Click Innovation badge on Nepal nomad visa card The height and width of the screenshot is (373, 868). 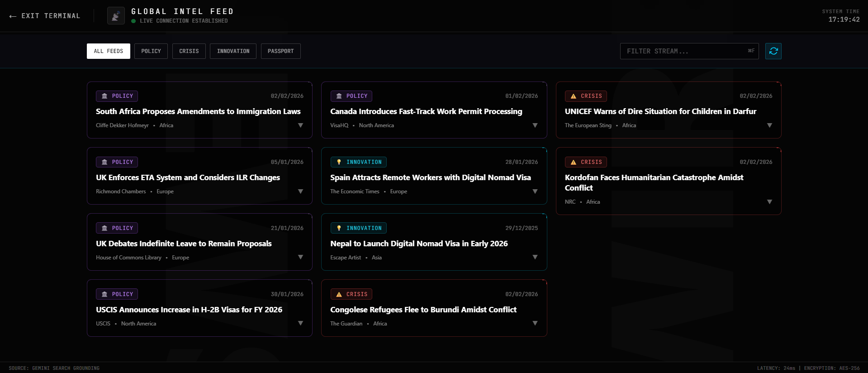click(358, 228)
